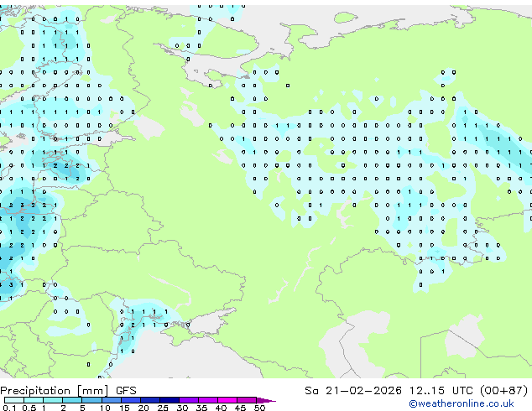Pick the dark navy 25–30 mm legend swatch
This screenshot has height=411, width=532.
(170, 400)
